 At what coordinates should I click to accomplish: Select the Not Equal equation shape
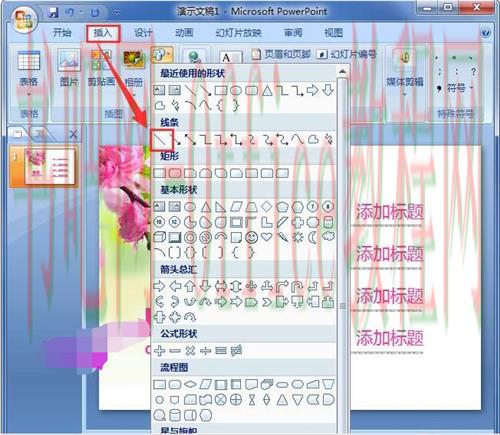pos(236,350)
